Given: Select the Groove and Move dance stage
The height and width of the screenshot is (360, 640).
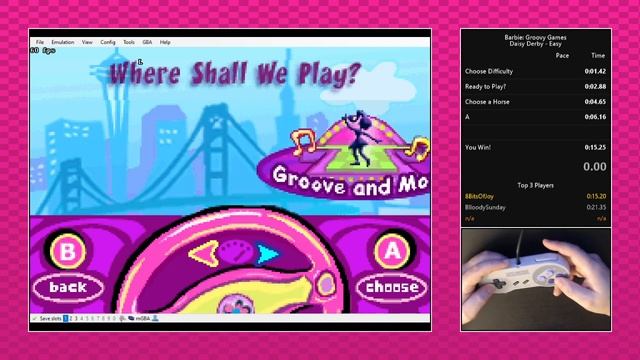Looking at the screenshot, I should [345, 155].
